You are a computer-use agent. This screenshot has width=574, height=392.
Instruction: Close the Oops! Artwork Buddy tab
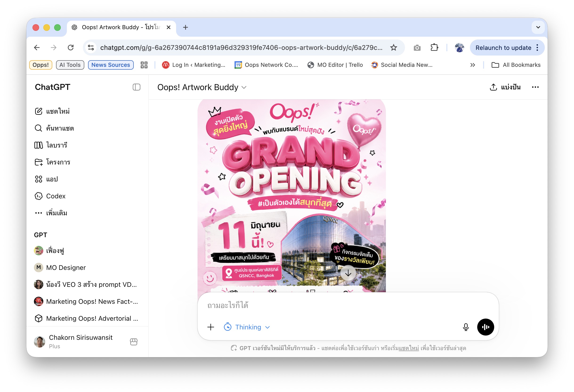(168, 27)
